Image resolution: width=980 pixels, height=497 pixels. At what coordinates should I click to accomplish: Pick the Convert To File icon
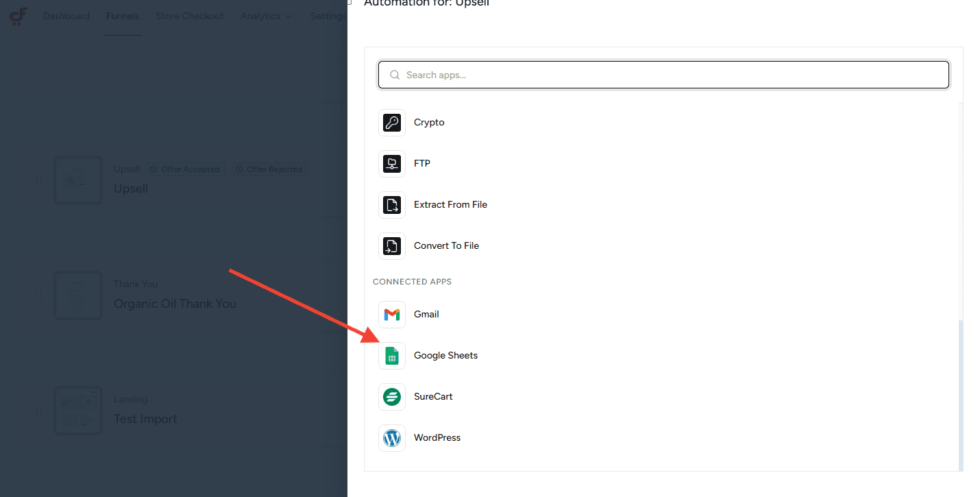tap(392, 246)
